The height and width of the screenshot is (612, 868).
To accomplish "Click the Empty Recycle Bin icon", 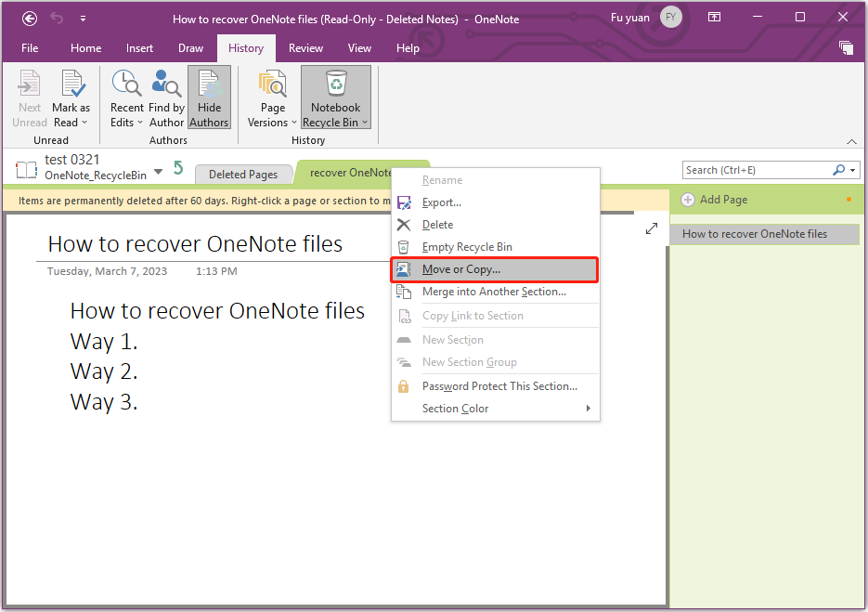I will (404, 247).
